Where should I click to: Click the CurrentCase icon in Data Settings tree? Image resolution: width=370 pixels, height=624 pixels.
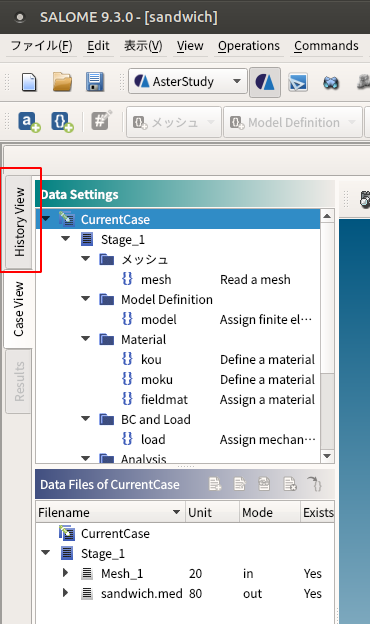(x=67, y=219)
